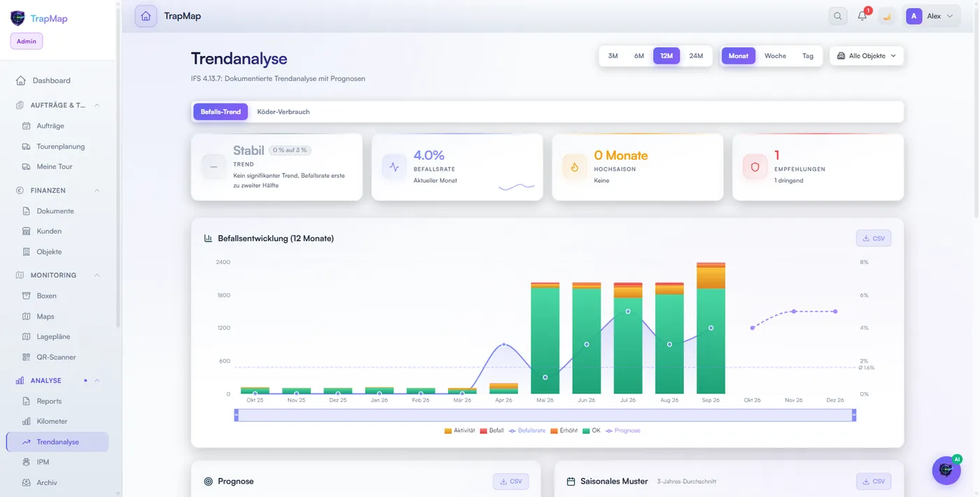The height and width of the screenshot is (497, 980).
Task: Toggle dark mode with the moon icon
Action: (x=887, y=16)
